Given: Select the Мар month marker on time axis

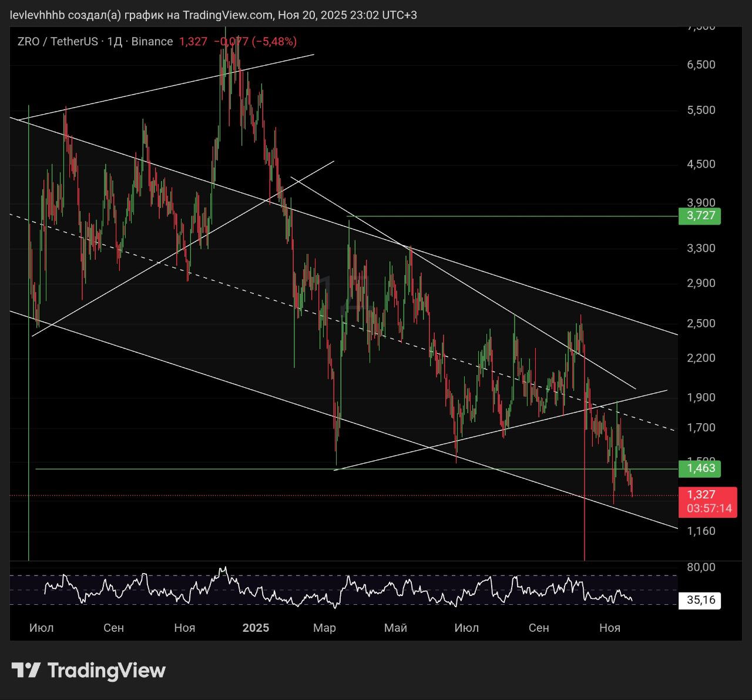Looking at the screenshot, I should pyautogui.click(x=324, y=628).
